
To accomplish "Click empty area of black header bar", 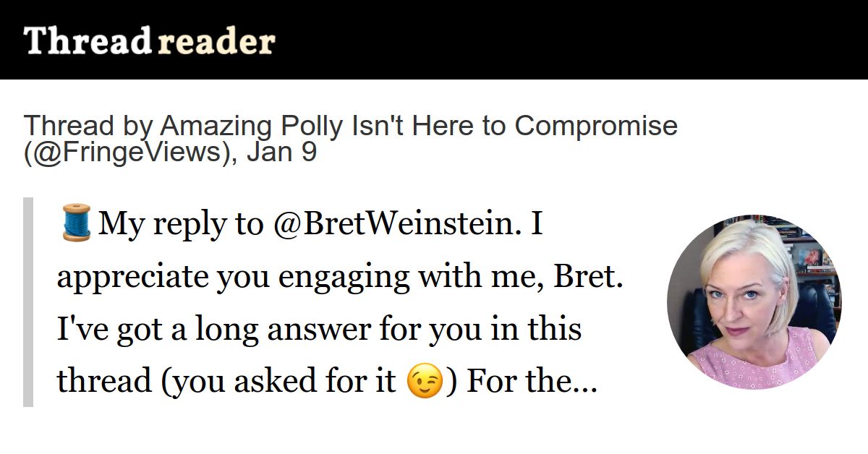I will point(571,40).
